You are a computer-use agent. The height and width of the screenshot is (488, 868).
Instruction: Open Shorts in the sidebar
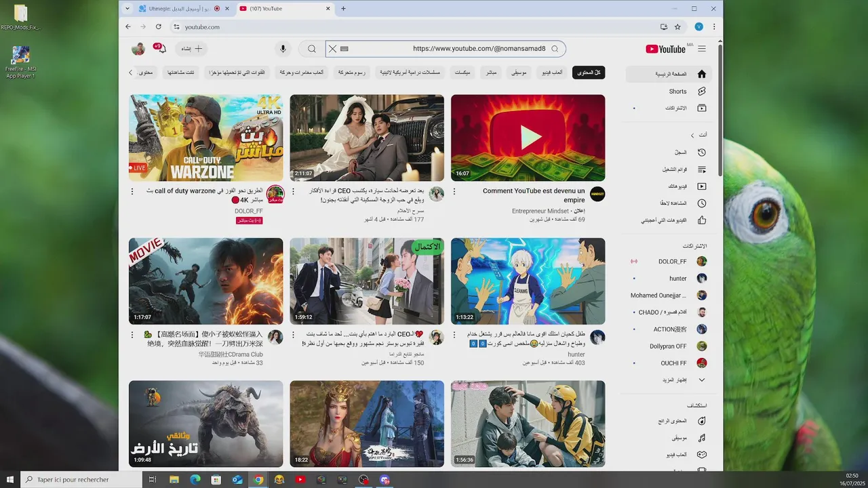click(702, 91)
